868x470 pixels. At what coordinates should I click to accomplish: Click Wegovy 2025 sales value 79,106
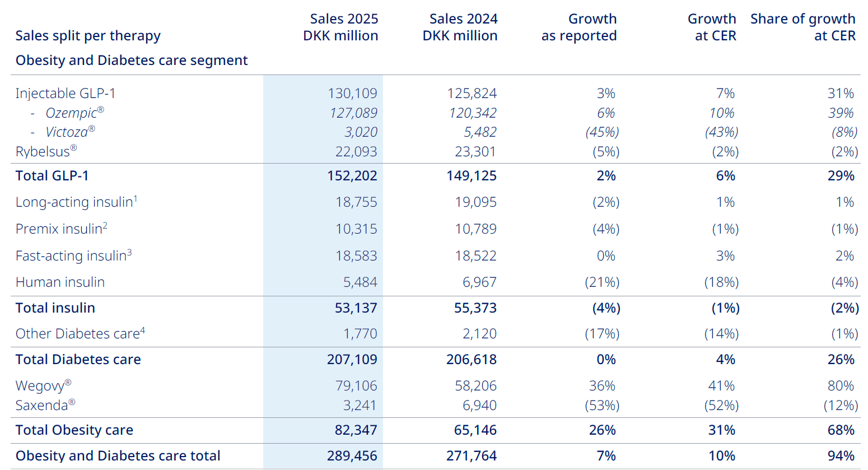click(356, 386)
